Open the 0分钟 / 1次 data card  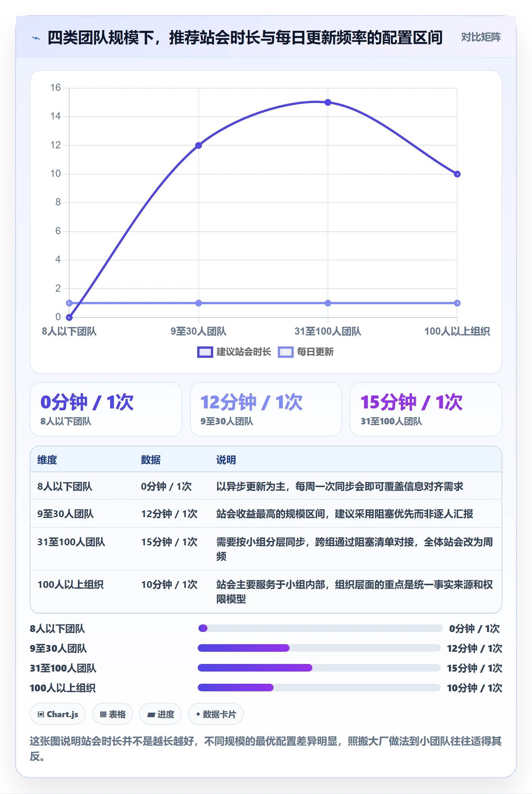(x=106, y=409)
